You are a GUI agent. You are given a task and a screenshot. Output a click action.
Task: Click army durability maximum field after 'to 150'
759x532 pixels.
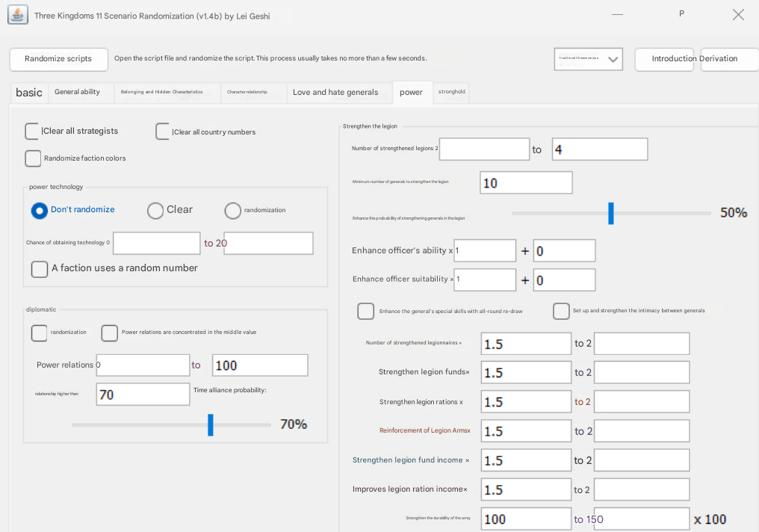642,519
